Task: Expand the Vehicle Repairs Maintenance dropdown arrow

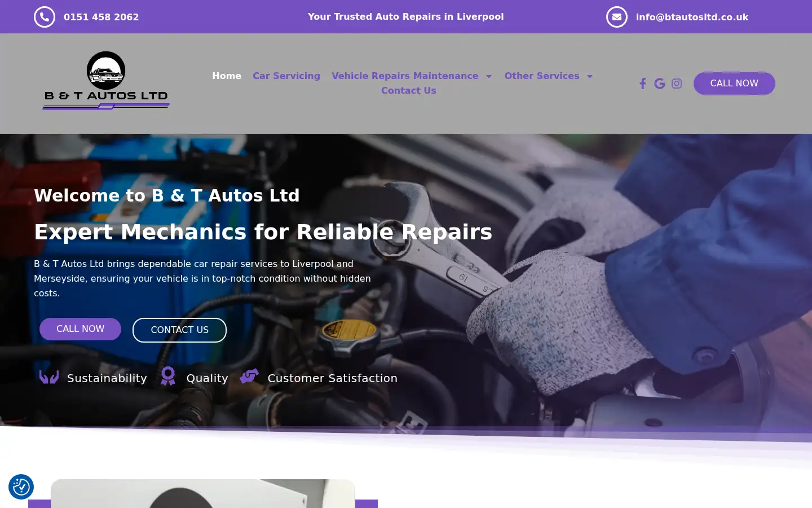Action: point(489,76)
